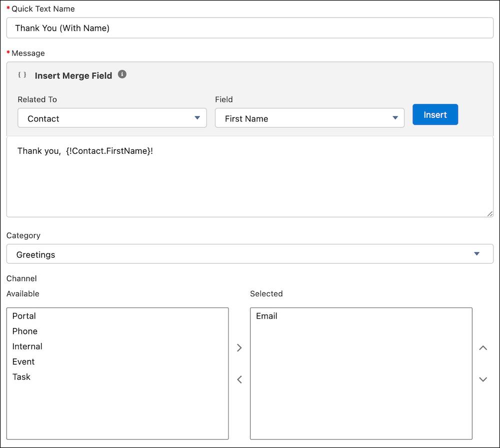Focus the Quick Text Name input
500x448 pixels.
coord(250,28)
